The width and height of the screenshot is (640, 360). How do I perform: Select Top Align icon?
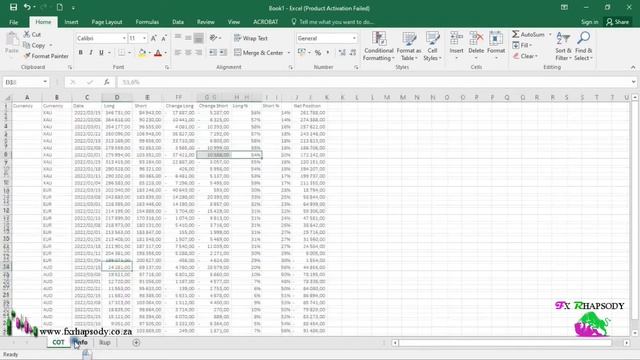point(178,38)
